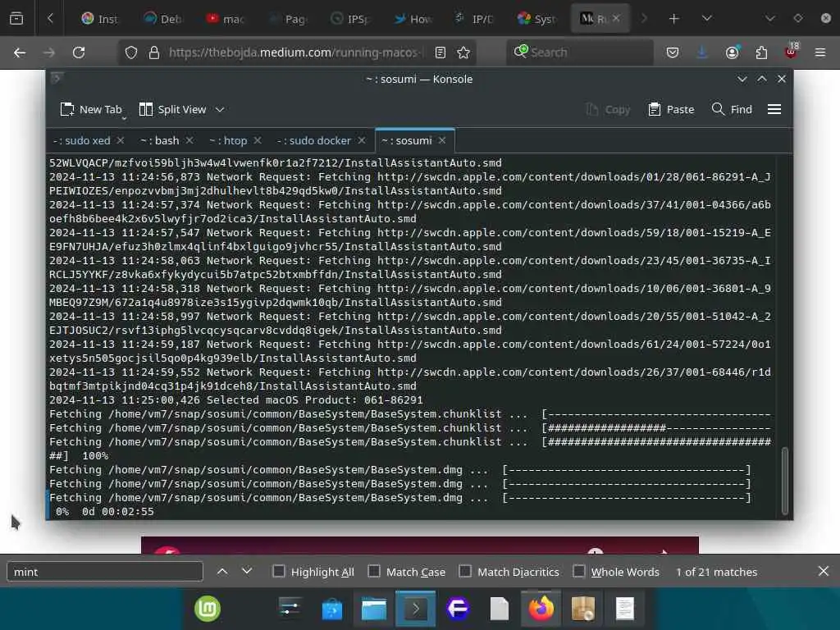Show site security padlock info
Screen dimensions: 840x630
[154, 52]
